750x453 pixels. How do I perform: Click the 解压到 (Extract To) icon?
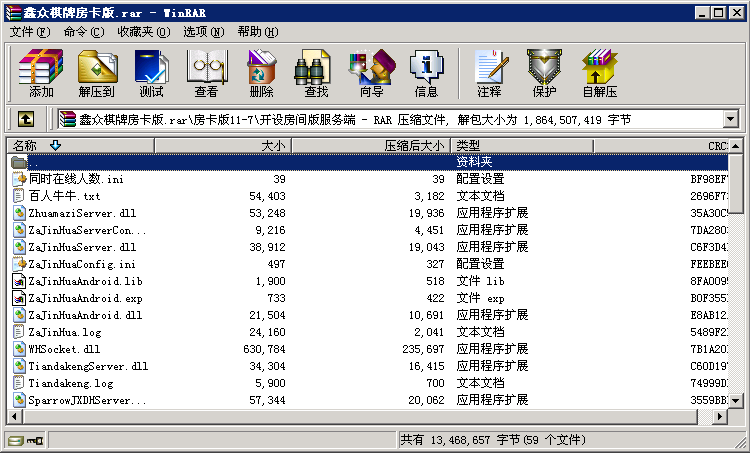[97, 74]
